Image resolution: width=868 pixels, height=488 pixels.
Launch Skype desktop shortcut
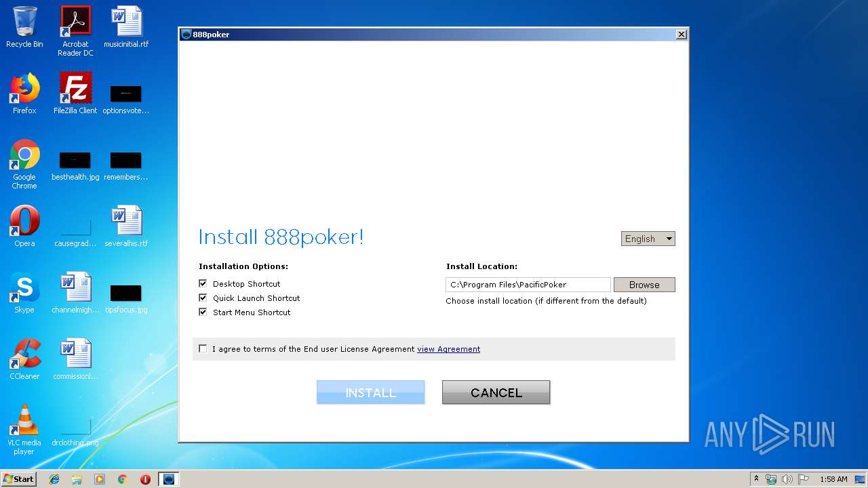tap(24, 293)
